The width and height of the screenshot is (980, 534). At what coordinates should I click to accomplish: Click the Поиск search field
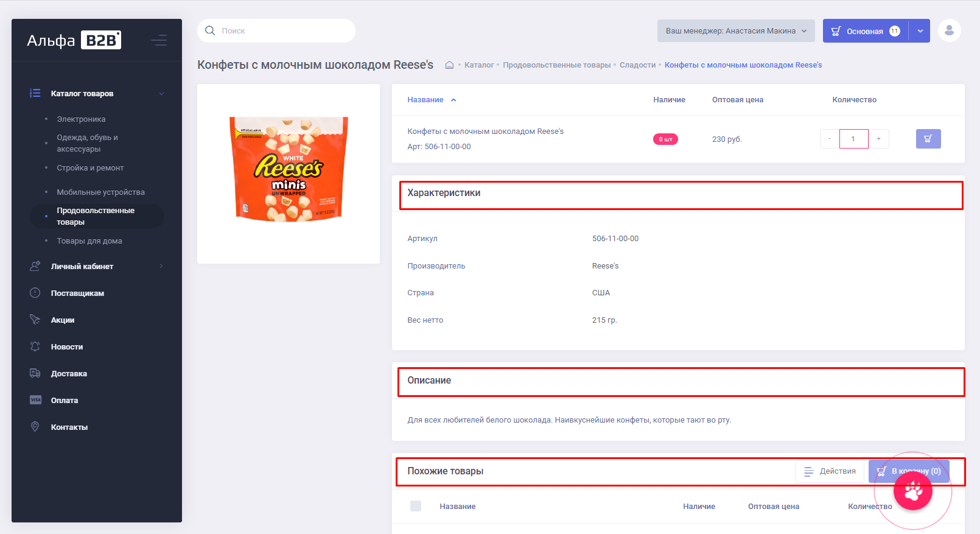[276, 31]
